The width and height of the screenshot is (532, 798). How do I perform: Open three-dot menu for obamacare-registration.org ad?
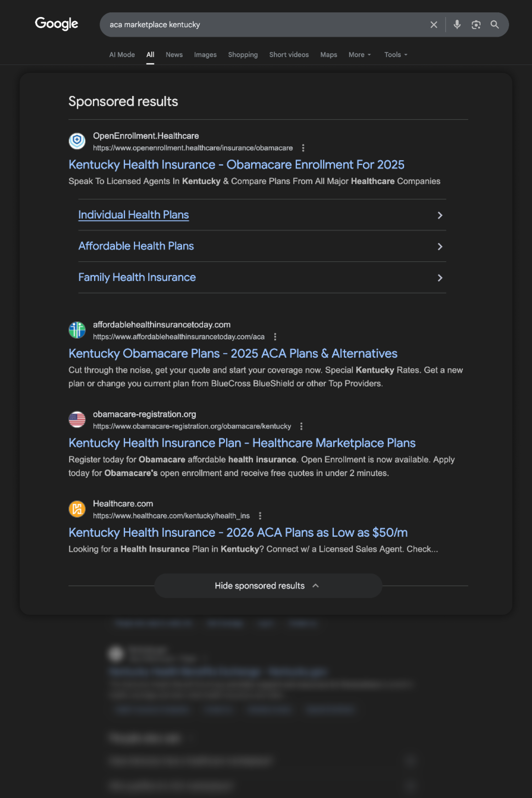pyautogui.click(x=301, y=426)
